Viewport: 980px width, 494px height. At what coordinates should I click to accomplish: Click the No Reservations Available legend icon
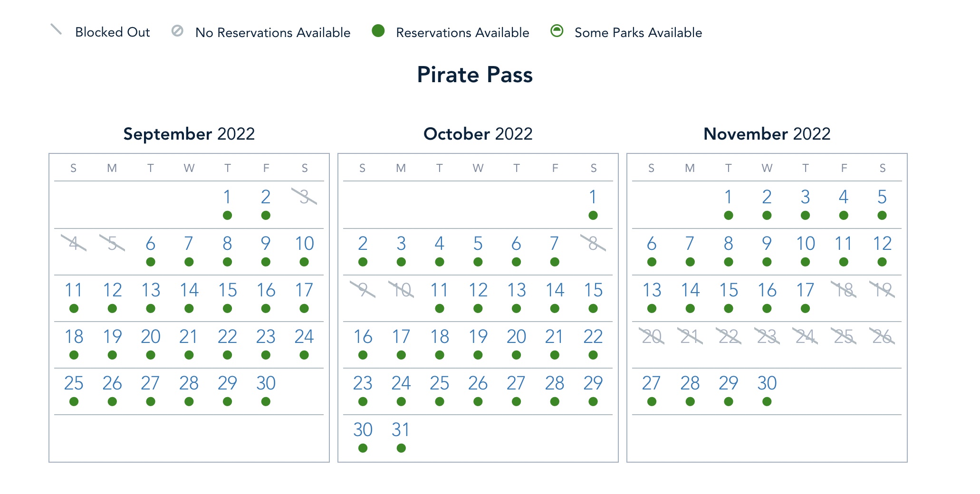[x=177, y=31]
